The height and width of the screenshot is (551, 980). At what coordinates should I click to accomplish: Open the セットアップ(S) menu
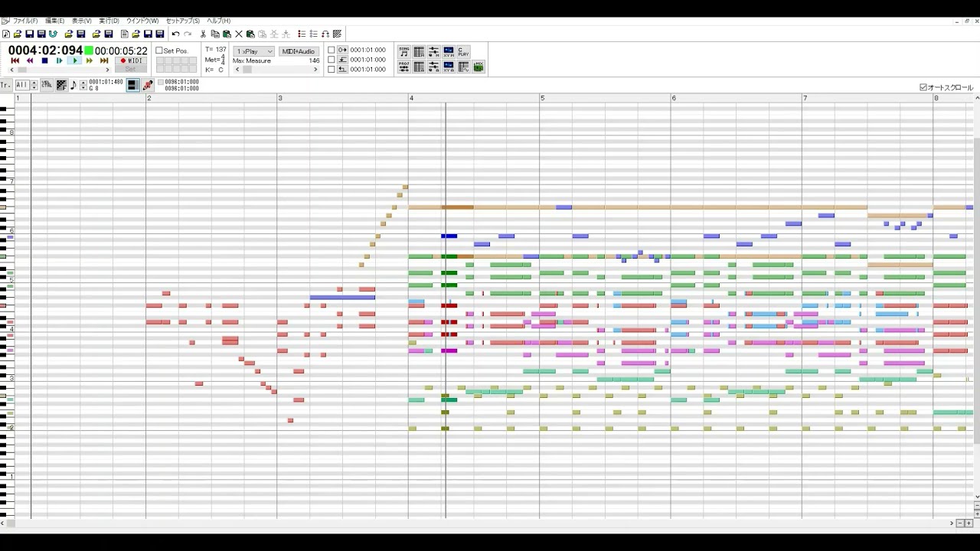tap(182, 21)
